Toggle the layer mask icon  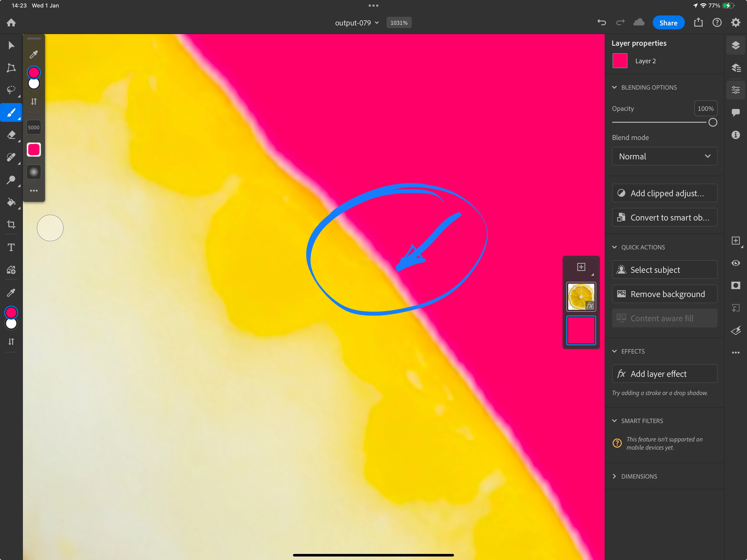(736, 286)
